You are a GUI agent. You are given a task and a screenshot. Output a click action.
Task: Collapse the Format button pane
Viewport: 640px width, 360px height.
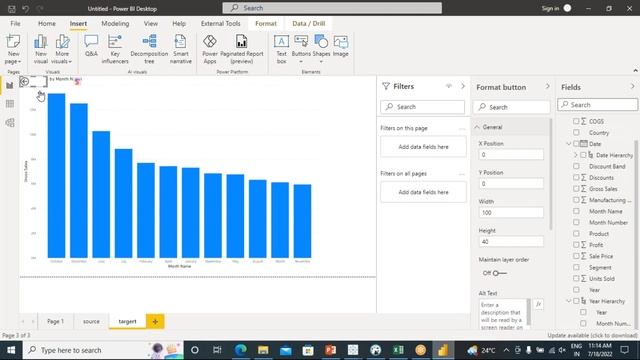coord(547,86)
